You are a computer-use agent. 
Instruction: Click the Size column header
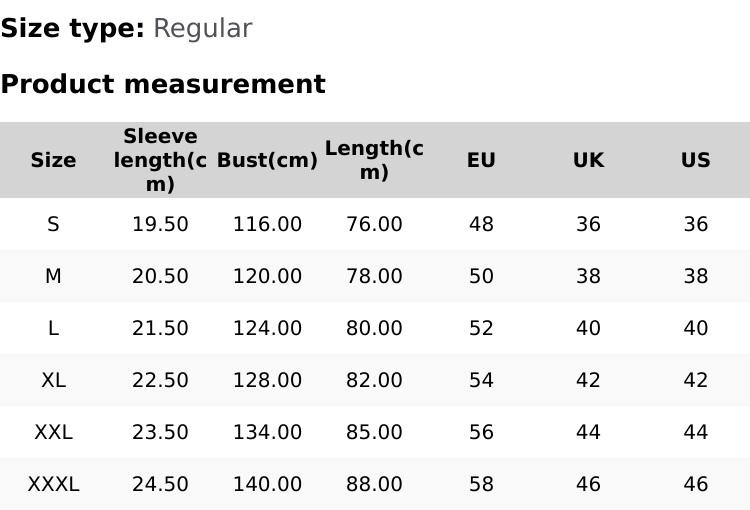(53, 160)
